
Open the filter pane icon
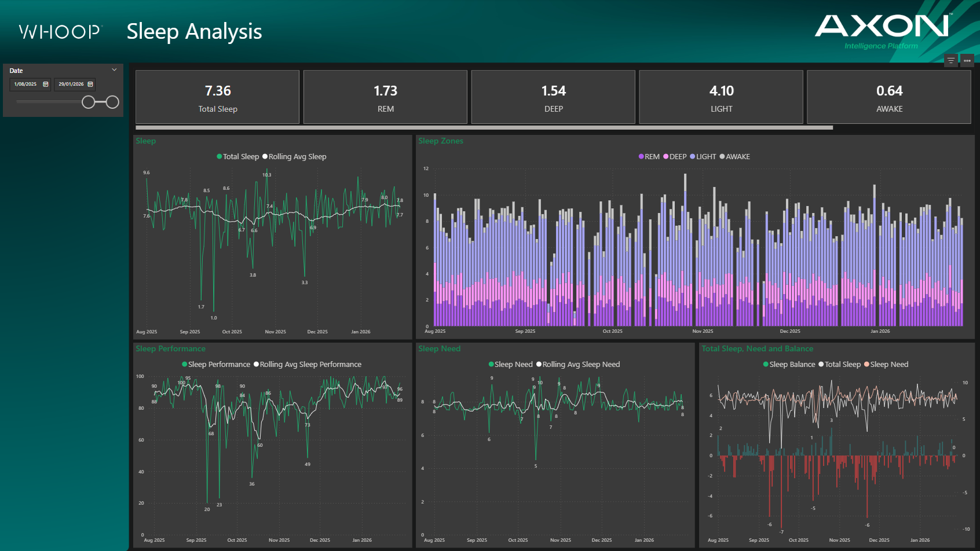(951, 60)
